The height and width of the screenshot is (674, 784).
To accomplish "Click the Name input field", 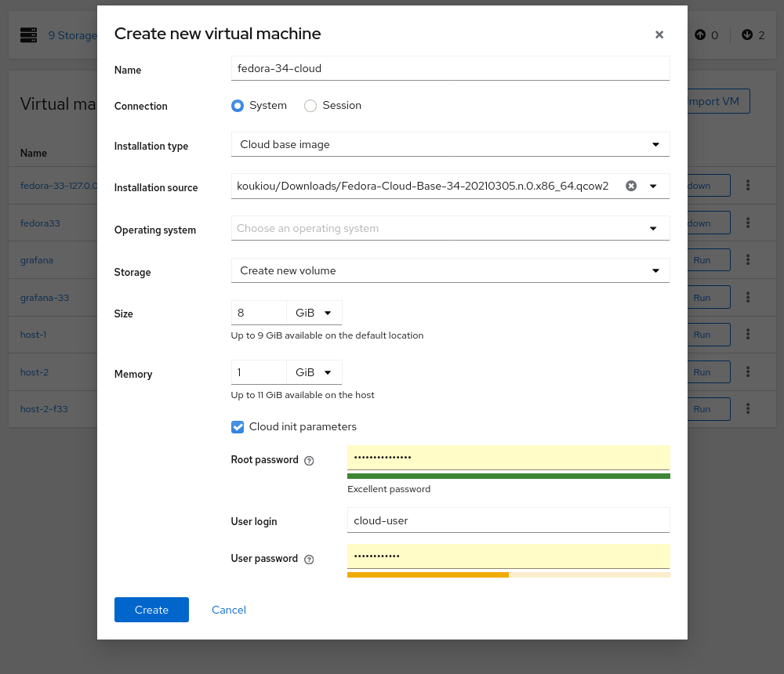I will (450, 68).
